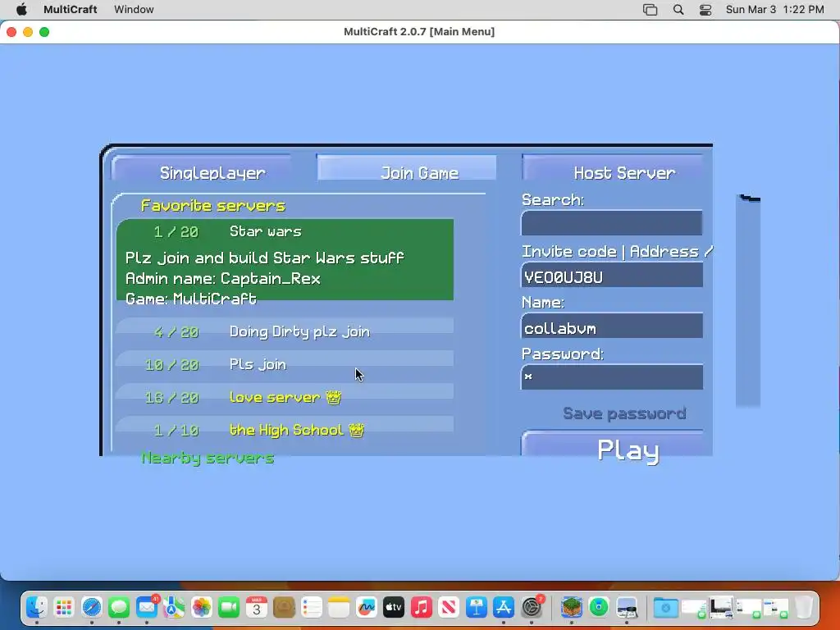Launch Apple TV app
Image resolution: width=840 pixels, height=630 pixels.
click(x=394, y=607)
